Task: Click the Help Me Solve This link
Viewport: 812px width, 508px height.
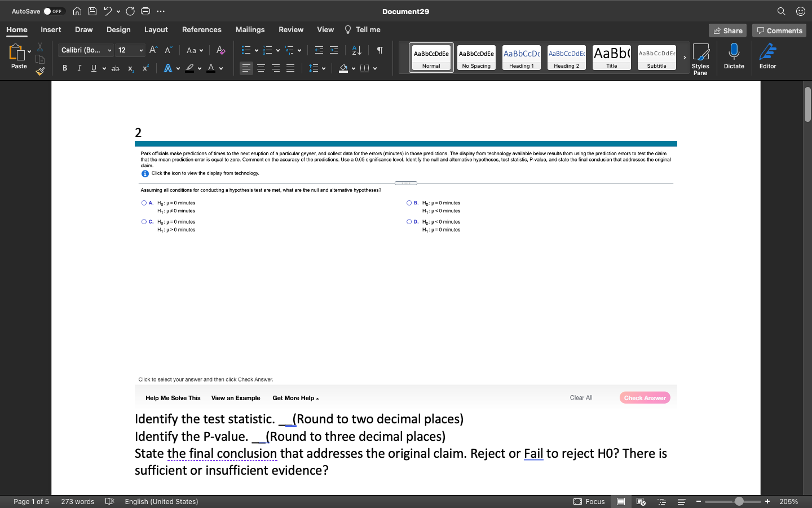Action: click(x=173, y=398)
